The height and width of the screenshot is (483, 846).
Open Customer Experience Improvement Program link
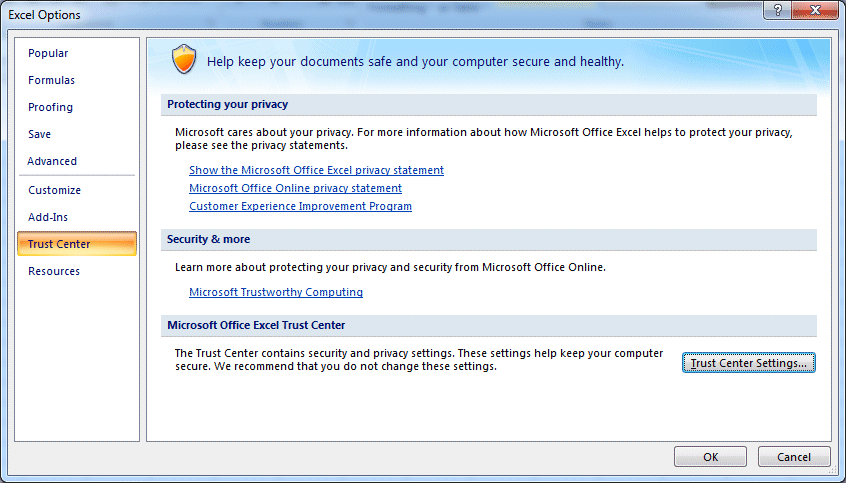(x=300, y=206)
